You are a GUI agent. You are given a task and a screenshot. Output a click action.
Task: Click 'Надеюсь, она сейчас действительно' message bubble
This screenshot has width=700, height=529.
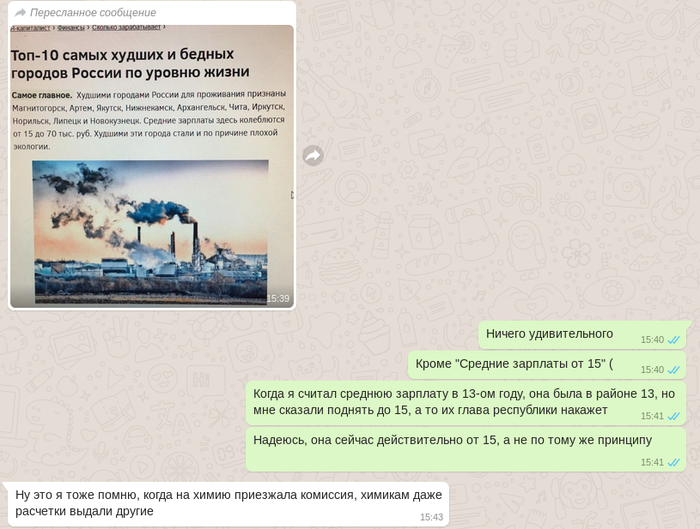(452, 441)
